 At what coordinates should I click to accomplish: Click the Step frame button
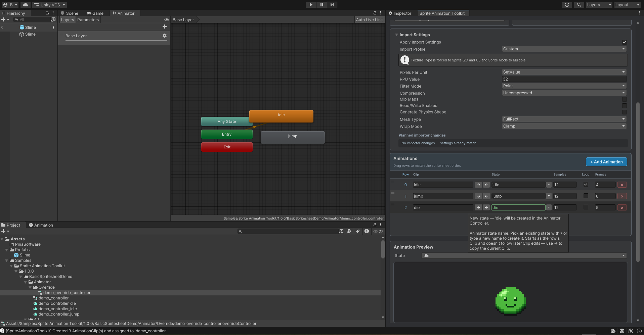[x=332, y=5]
